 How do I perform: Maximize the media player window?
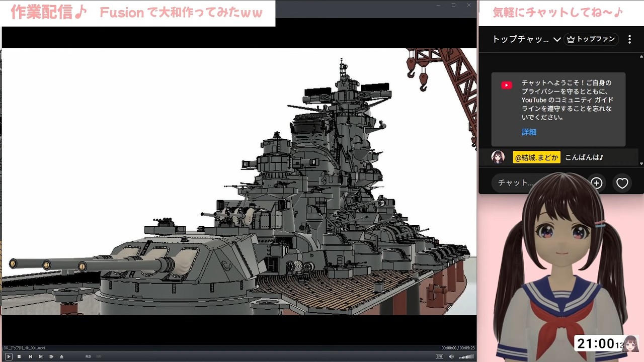click(453, 5)
